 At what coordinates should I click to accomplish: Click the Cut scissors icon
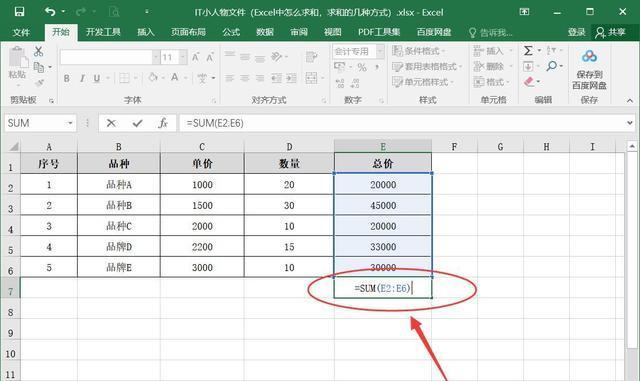[38, 51]
